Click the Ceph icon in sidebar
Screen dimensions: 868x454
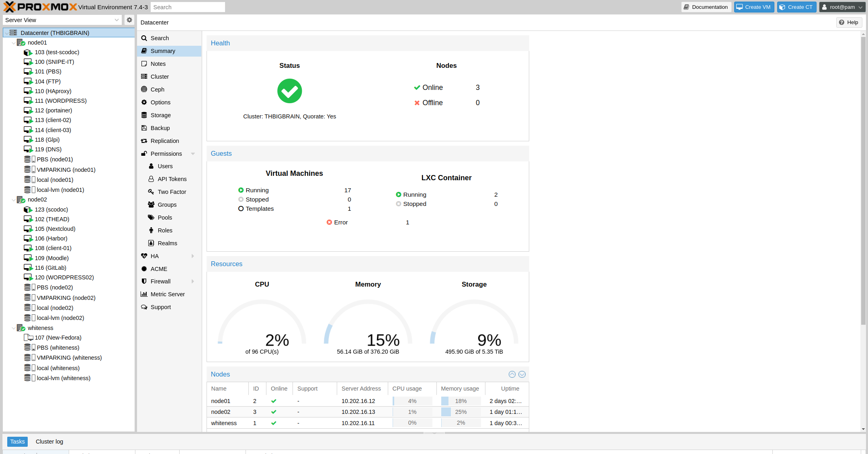tap(144, 90)
